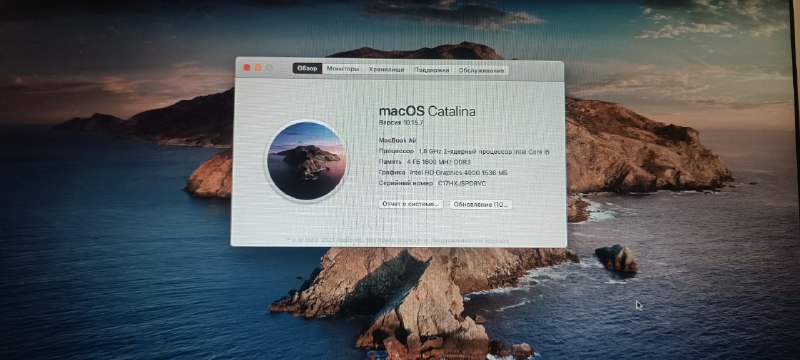
Task: Click the Отчет о системе button
Action: pos(411,204)
